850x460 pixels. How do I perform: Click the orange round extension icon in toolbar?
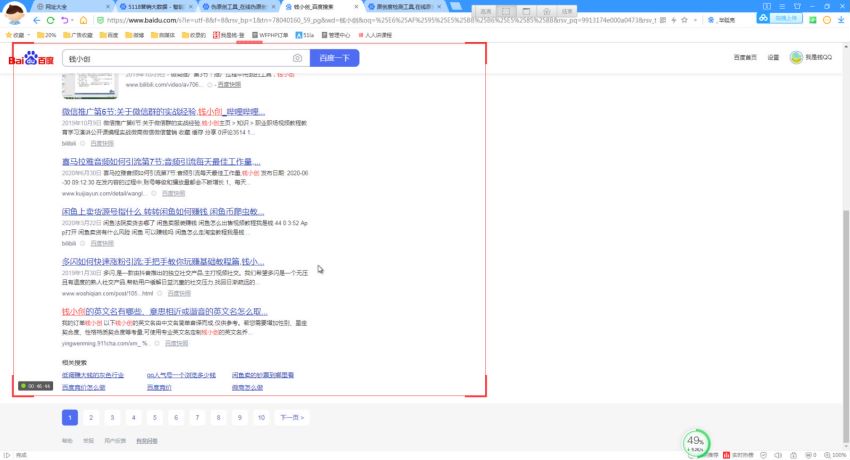pyautogui.click(x=827, y=20)
